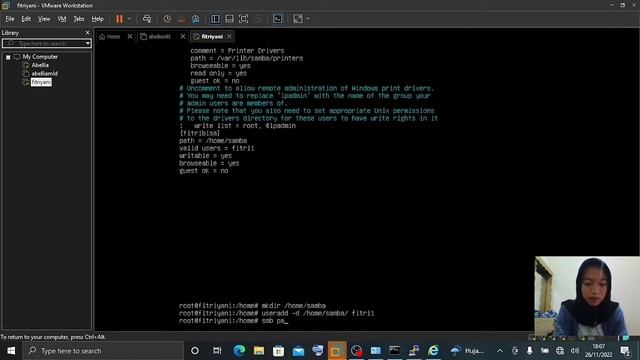This screenshot has width=640, height=360.
Task: Take a snapshot of this virtual machine
Action: coord(167,19)
